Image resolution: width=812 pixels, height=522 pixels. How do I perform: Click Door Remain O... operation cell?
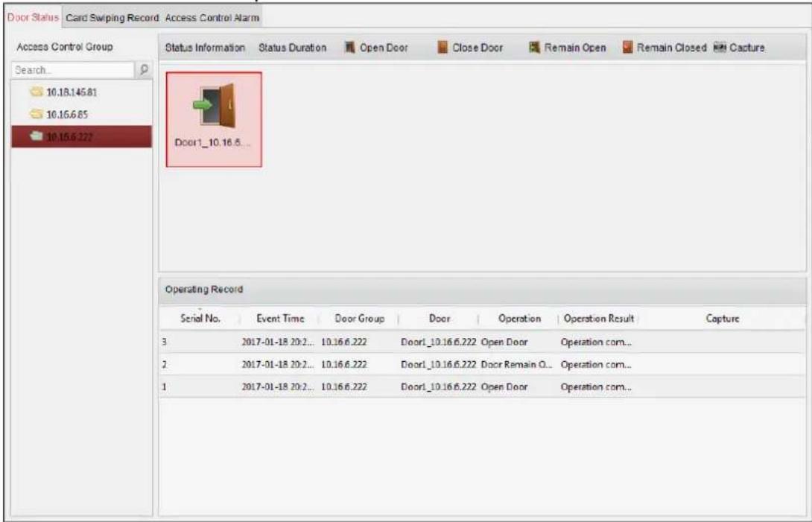517,365
